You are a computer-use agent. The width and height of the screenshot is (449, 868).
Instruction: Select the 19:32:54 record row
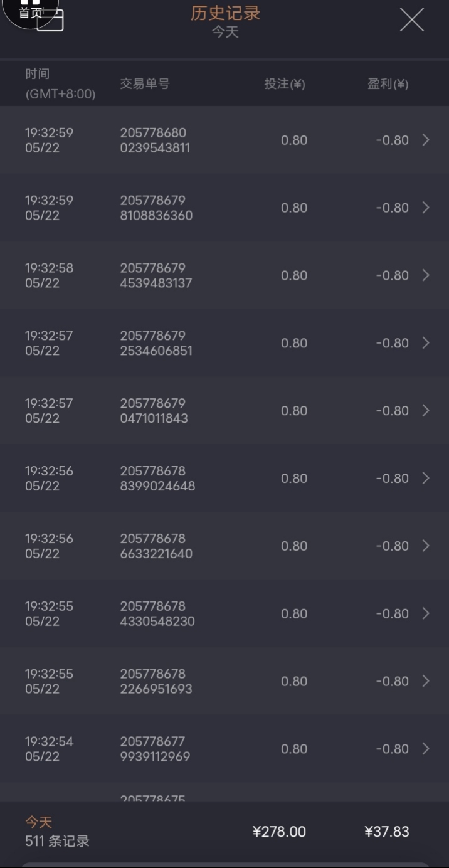tap(224, 749)
